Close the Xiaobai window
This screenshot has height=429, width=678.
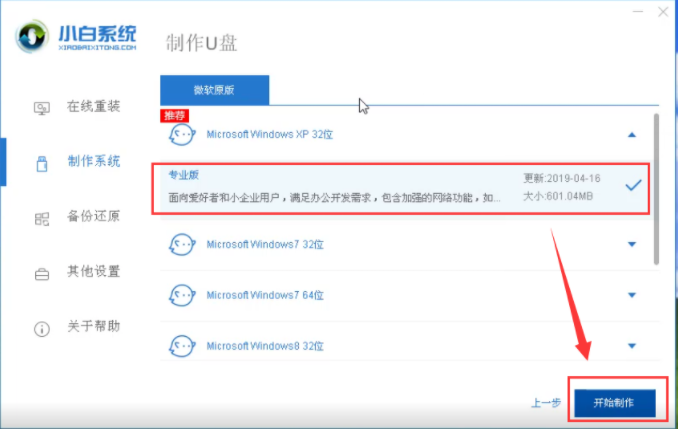click(663, 12)
